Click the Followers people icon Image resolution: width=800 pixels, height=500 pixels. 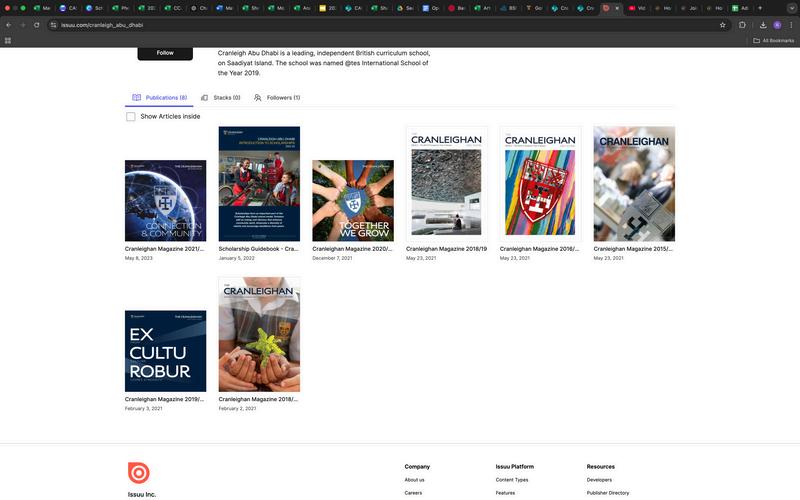(258, 97)
